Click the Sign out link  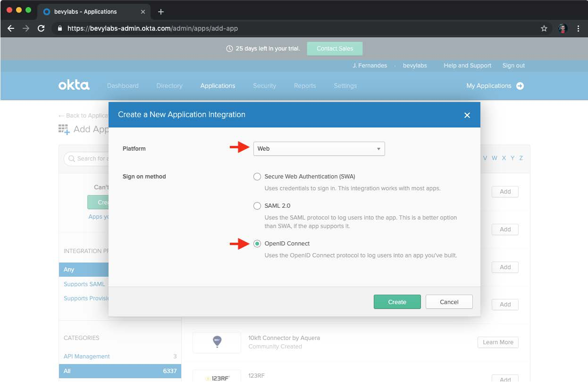[x=513, y=66]
